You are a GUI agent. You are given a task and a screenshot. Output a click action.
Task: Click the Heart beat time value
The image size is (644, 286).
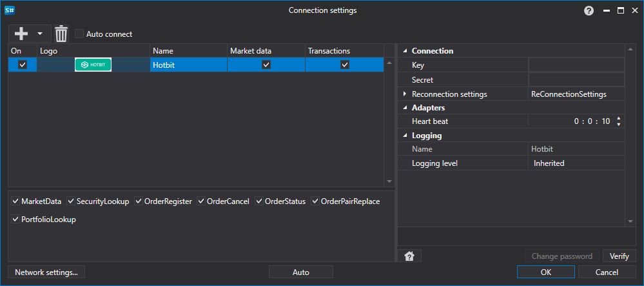[592, 121]
